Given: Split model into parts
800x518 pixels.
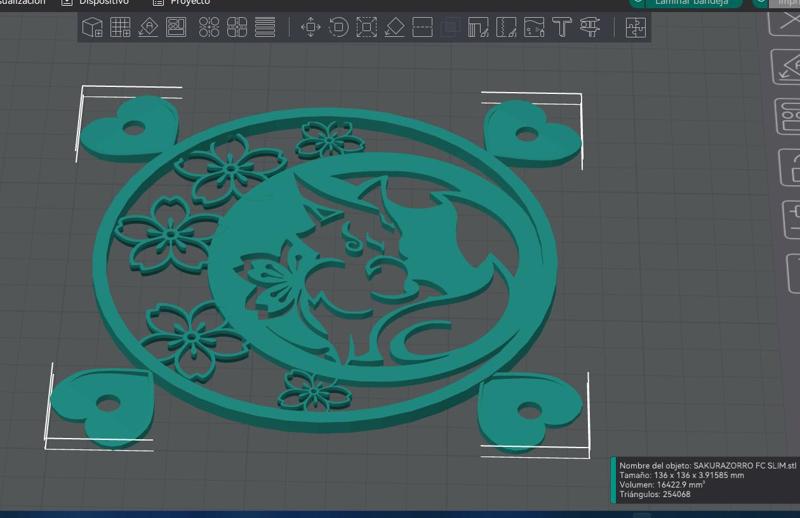Looking at the screenshot, I should click(237, 28).
